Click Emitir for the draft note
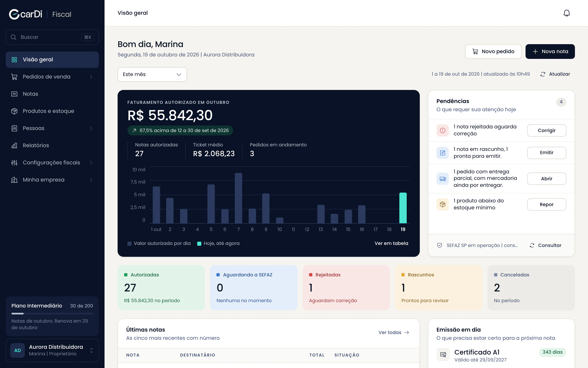 (546, 153)
